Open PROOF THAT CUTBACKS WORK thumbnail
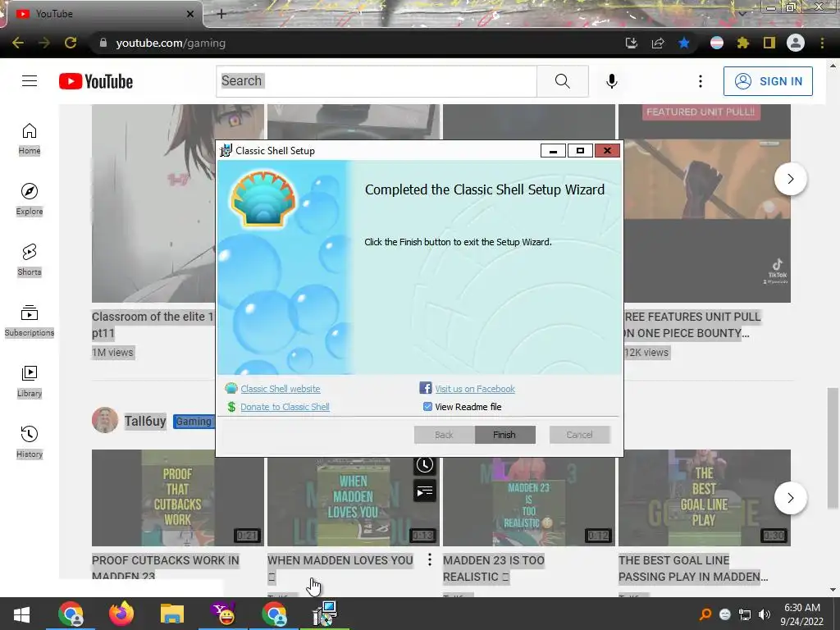Image resolution: width=840 pixels, height=630 pixels. point(178,498)
